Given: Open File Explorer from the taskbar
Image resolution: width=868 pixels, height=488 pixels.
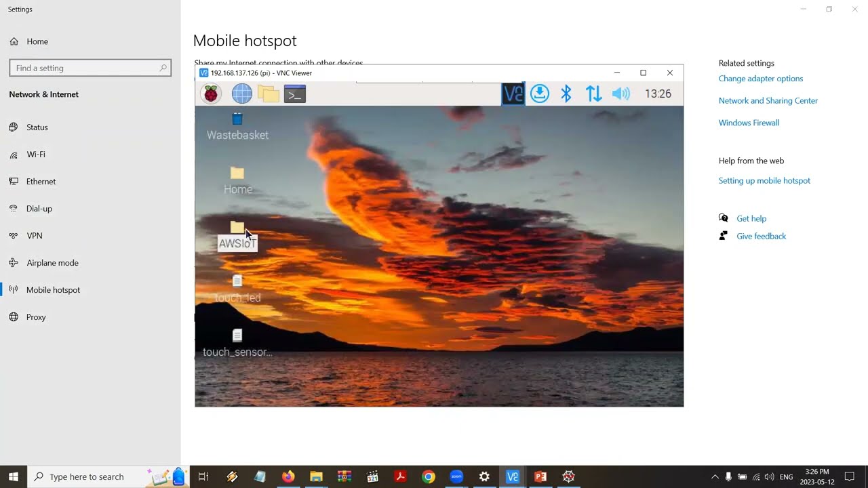Looking at the screenshot, I should [x=316, y=476].
